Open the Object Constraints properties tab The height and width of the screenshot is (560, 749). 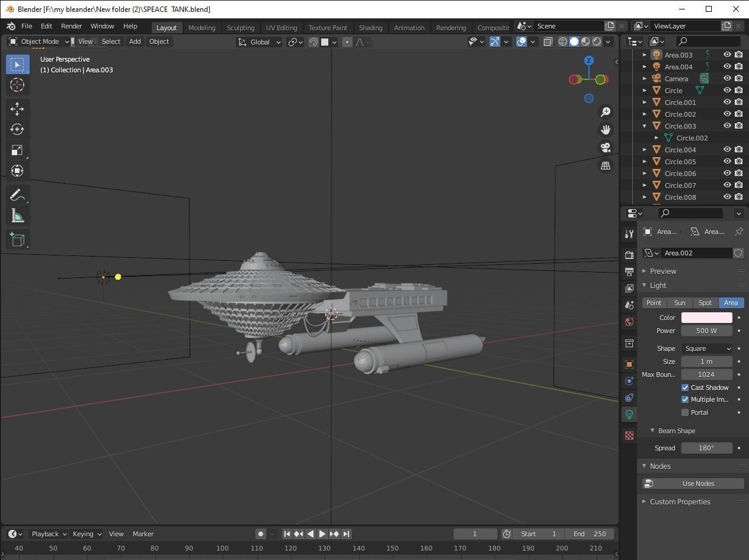[629, 398]
